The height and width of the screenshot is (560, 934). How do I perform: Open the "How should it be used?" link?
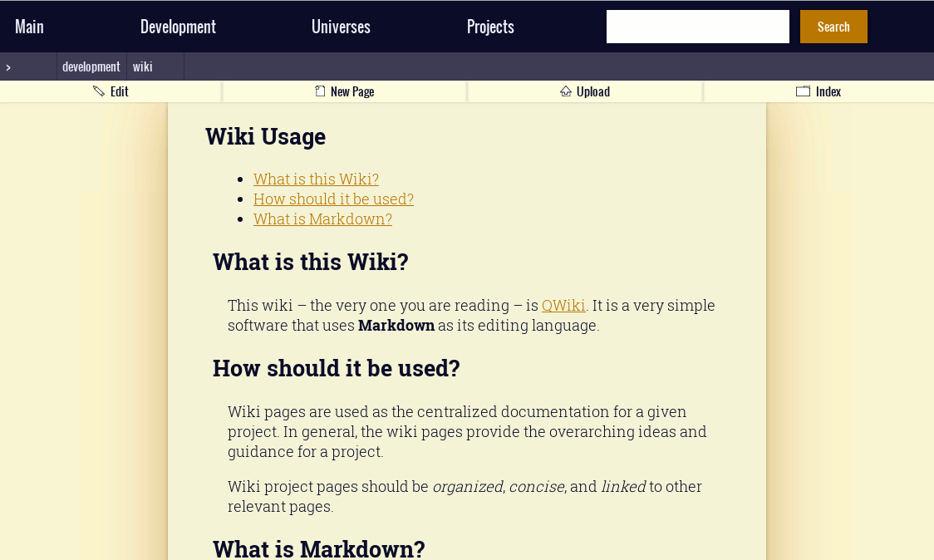(333, 199)
